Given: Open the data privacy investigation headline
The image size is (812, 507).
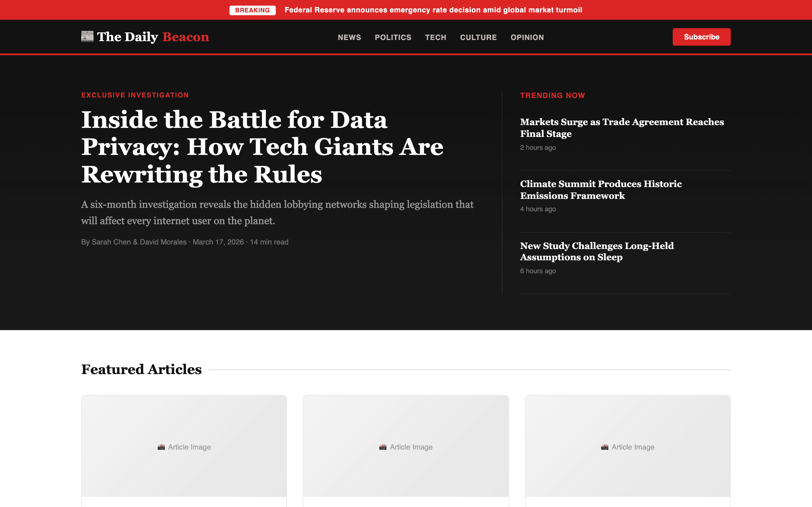Looking at the screenshot, I should click(262, 146).
